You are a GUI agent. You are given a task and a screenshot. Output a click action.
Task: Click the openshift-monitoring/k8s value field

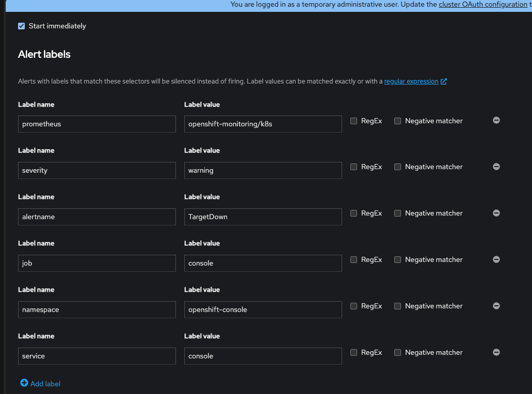(263, 124)
